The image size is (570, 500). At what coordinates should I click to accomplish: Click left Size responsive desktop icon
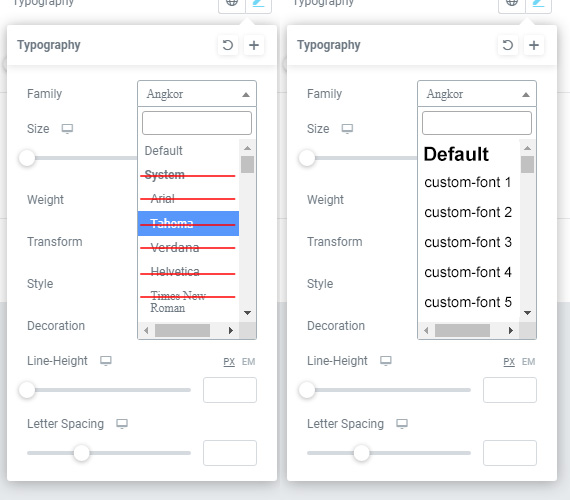pos(67,129)
